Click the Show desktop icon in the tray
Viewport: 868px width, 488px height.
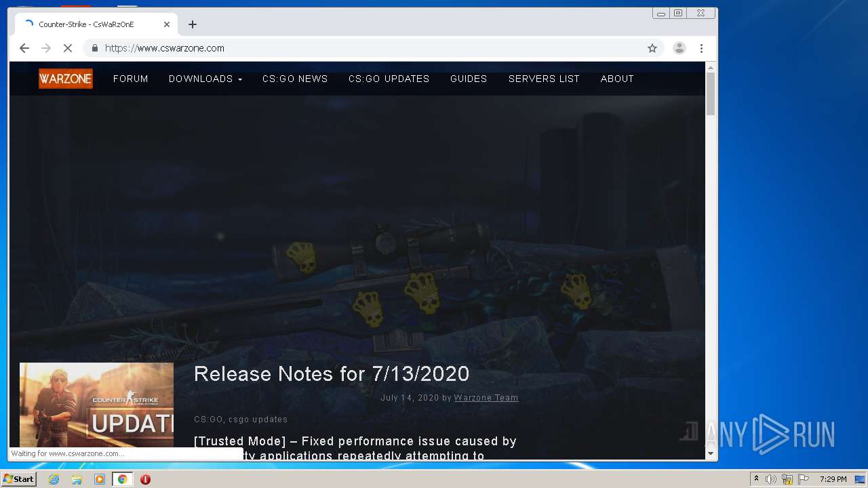tap(860, 479)
